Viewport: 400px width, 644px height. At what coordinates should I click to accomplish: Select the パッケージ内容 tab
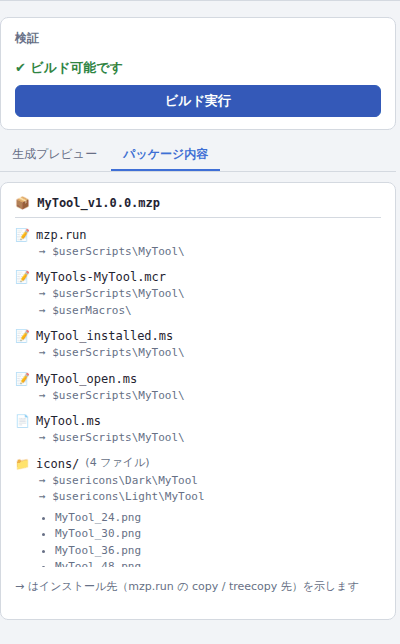[166, 154]
